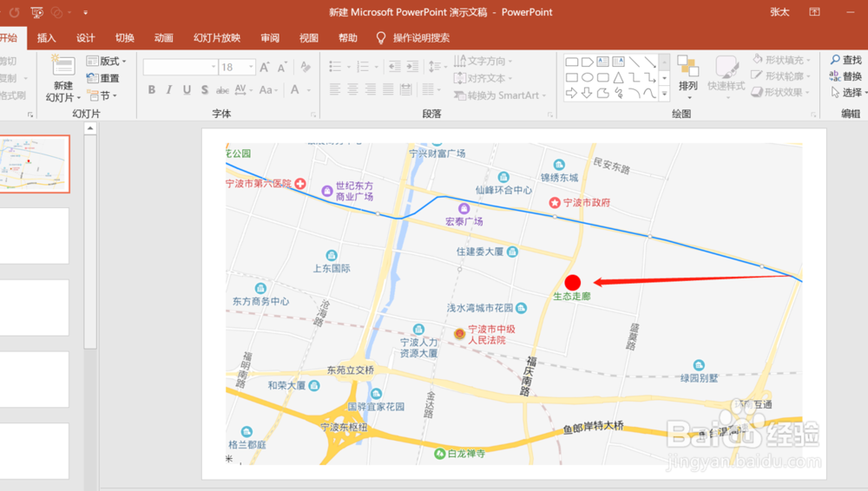Open the Design (设计) tab
Image resolution: width=868 pixels, height=491 pixels.
pos(85,38)
